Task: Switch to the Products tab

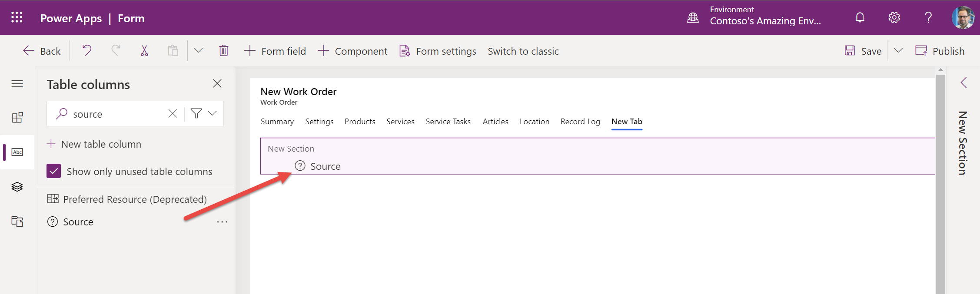Action: point(360,122)
